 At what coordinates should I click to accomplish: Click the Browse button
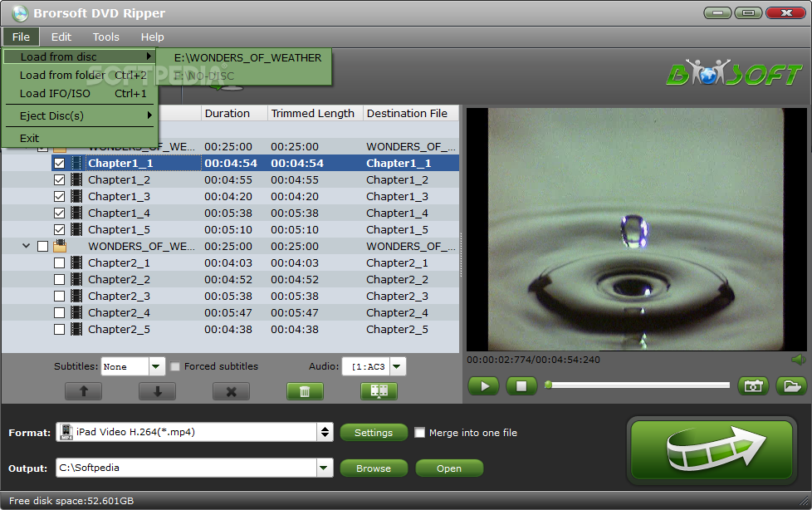374,468
